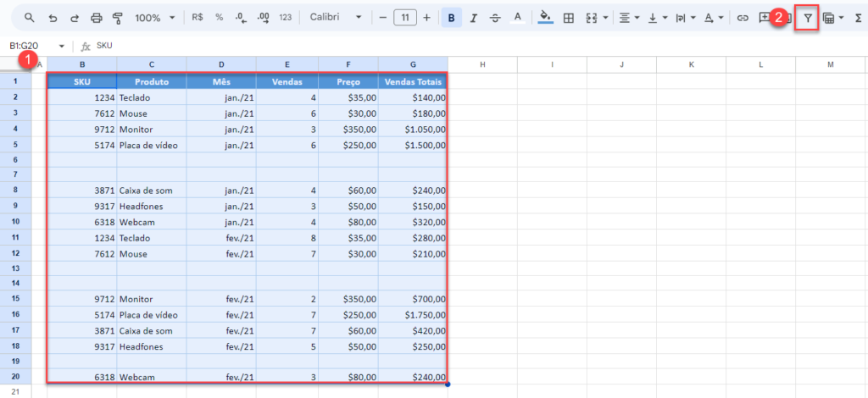Viewport: 868px width, 398px height.
Task: Open the Calibri font dropdown
Action: pos(337,18)
